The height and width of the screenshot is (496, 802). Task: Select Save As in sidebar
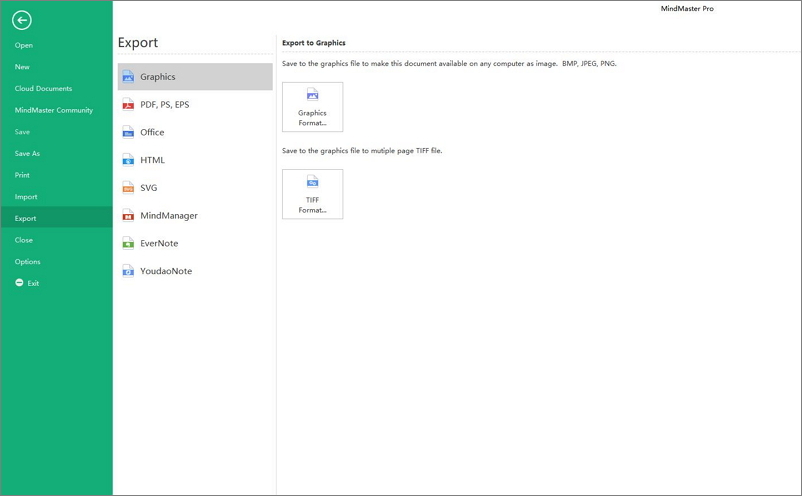pyautogui.click(x=27, y=154)
